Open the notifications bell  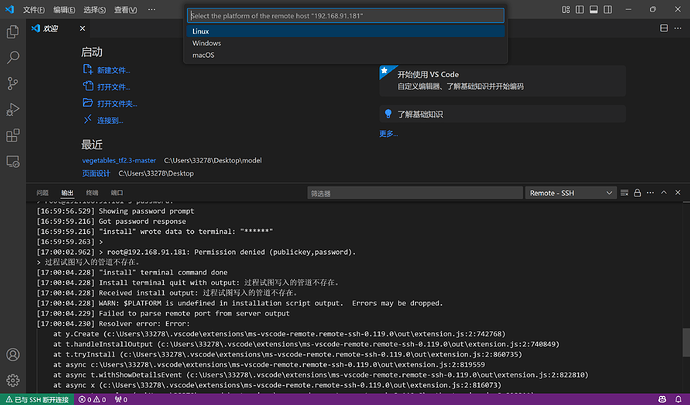(x=678, y=399)
